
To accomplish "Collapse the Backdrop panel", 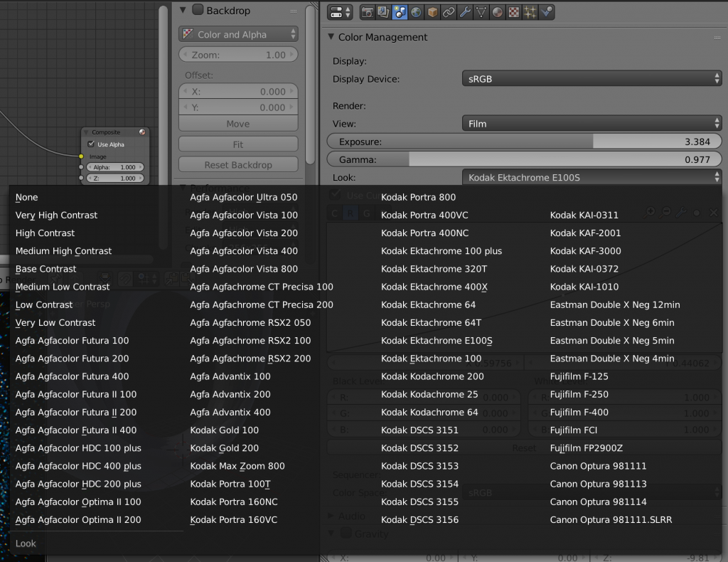I will 183,10.
